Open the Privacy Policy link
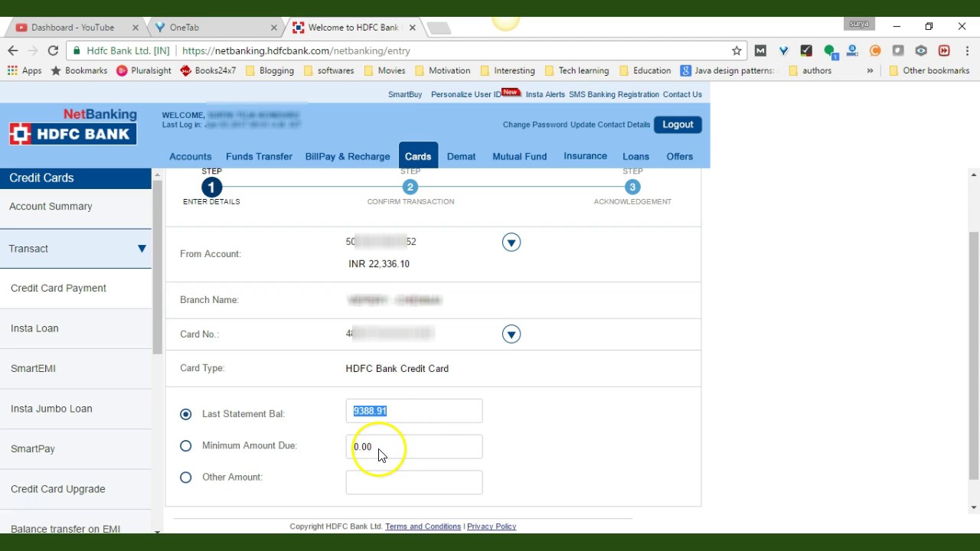The width and height of the screenshot is (980, 551). [x=492, y=527]
